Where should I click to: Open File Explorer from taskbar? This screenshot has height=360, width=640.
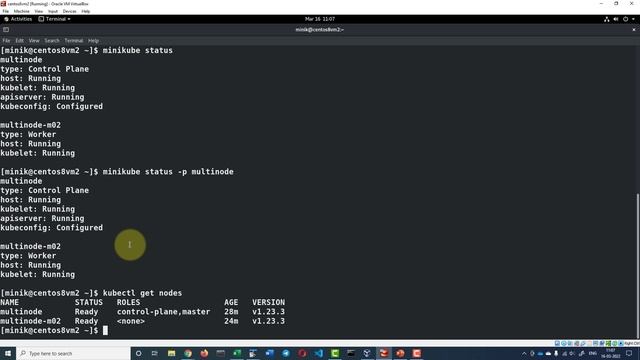[171, 353]
